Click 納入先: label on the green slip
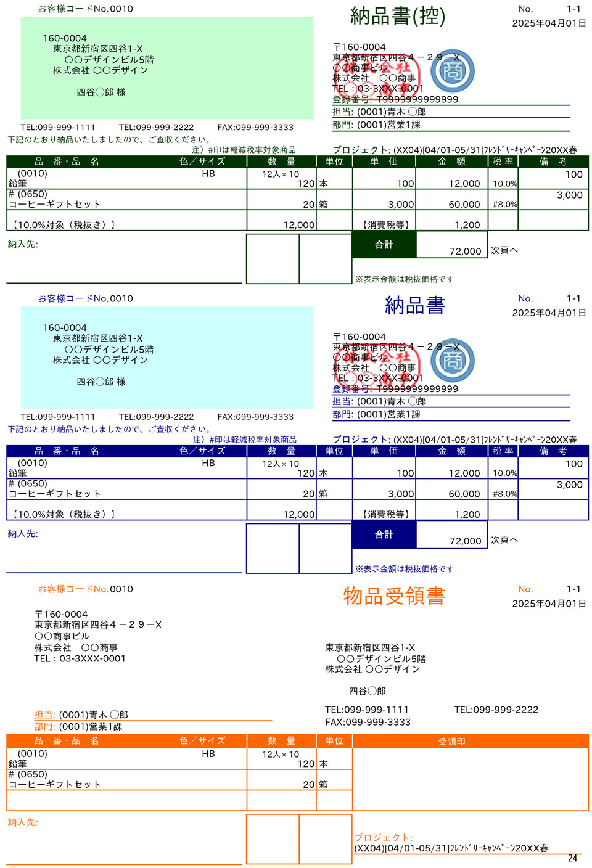Screen dimensions: 592x868 (x=23, y=244)
